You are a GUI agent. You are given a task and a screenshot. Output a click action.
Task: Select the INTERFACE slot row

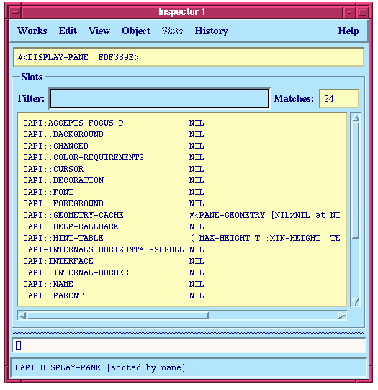click(x=182, y=261)
